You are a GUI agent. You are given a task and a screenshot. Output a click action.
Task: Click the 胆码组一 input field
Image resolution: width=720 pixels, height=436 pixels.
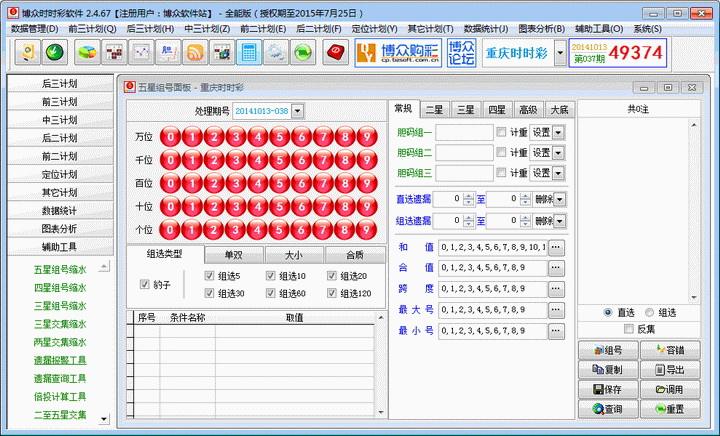pyautogui.click(x=464, y=133)
